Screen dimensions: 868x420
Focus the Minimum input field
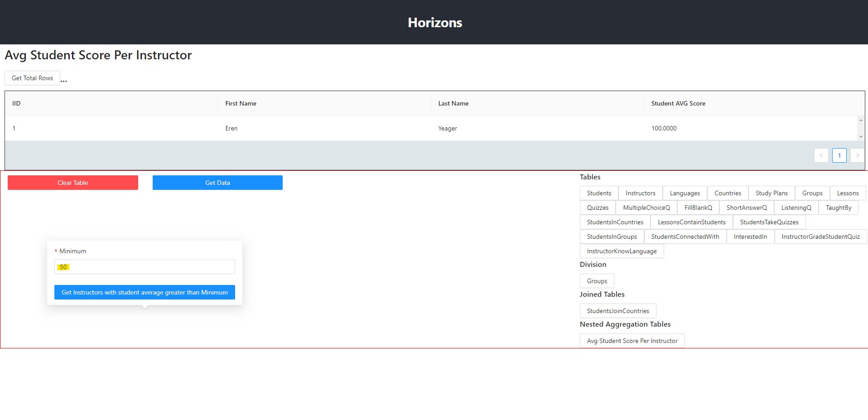[x=145, y=267]
